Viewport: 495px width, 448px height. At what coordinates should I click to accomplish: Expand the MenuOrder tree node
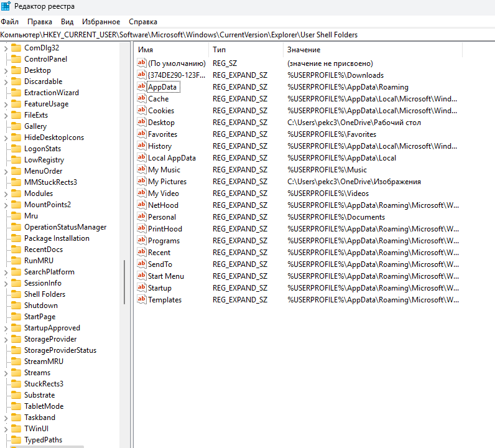[6, 172]
